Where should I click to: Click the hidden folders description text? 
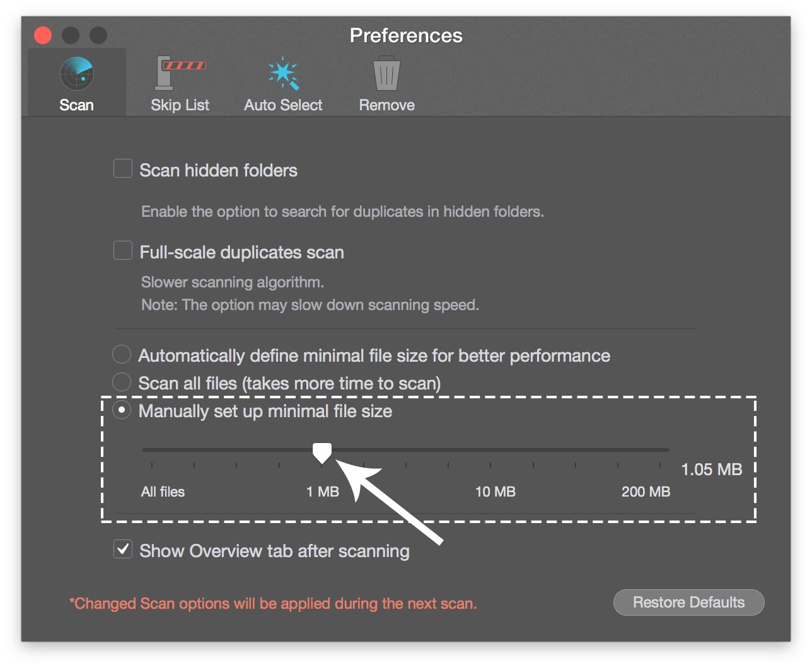click(342, 212)
